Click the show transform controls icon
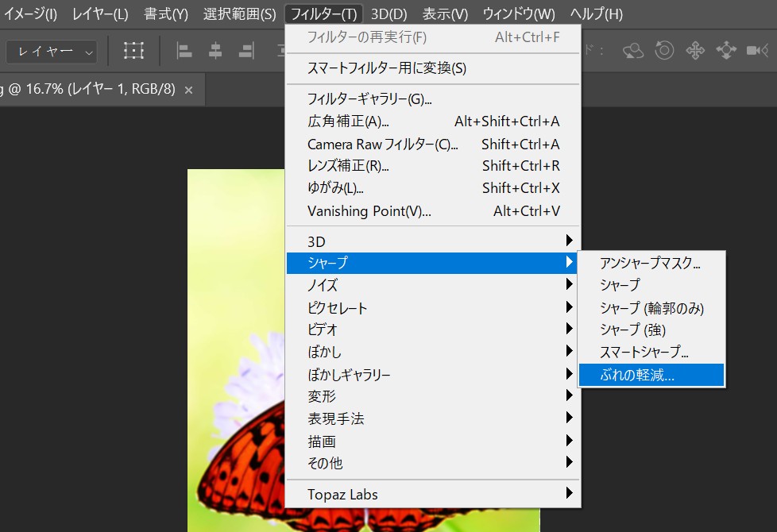Image resolution: width=777 pixels, height=532 pixels. pos(133,52)
